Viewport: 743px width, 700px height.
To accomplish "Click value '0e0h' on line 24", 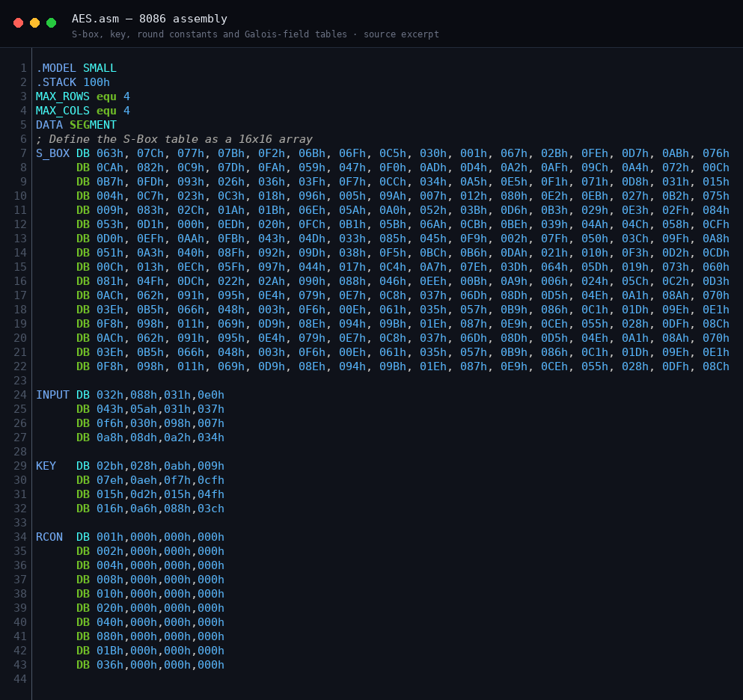I will coord(211,395).
